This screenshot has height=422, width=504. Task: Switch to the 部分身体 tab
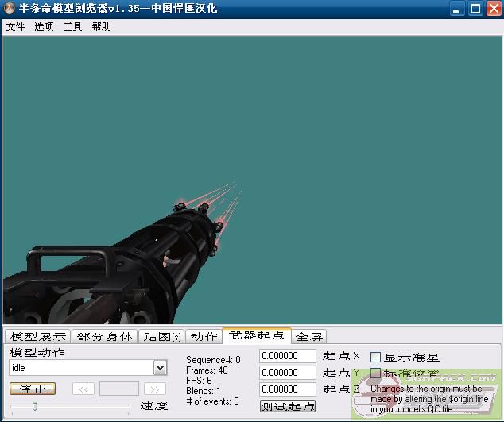pos(105,337)
